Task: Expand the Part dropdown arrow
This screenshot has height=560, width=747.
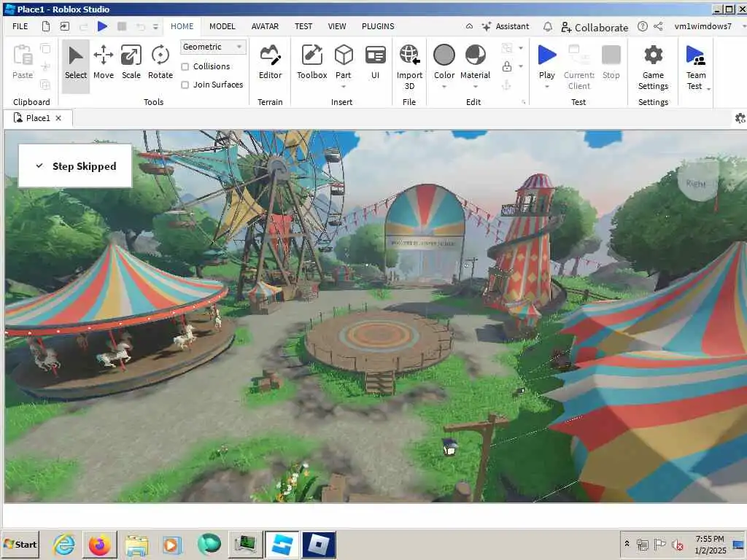Action: pyautogui.click(x=344, y=87)
